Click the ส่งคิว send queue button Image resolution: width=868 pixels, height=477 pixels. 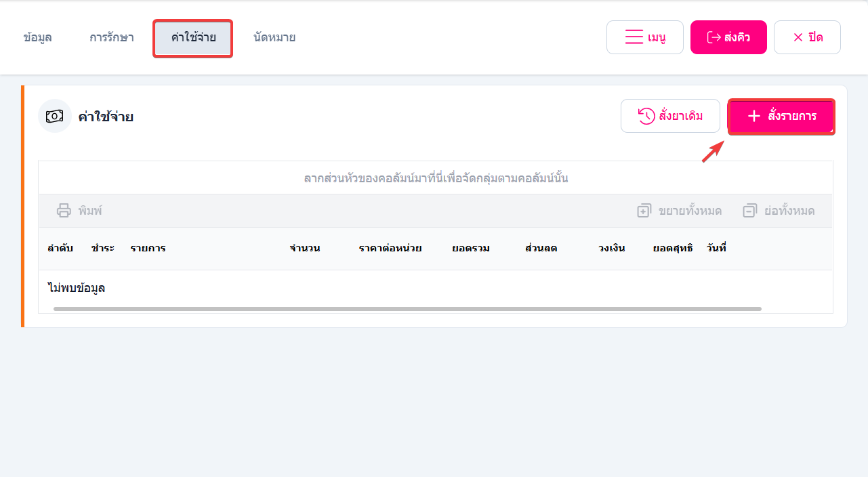coord(728,37)
